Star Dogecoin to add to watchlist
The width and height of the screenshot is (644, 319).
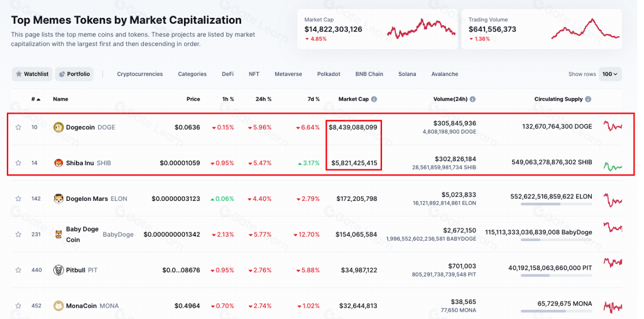click(18, 127)
